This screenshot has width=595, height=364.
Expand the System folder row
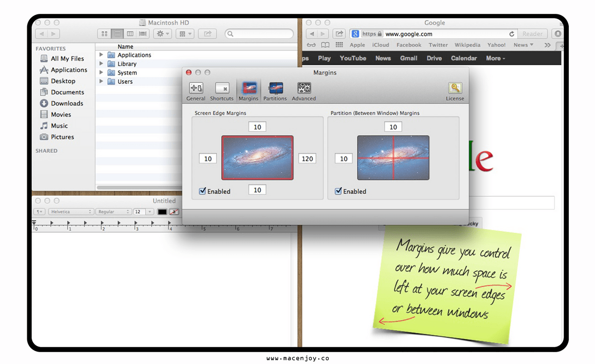pos(101,73)
